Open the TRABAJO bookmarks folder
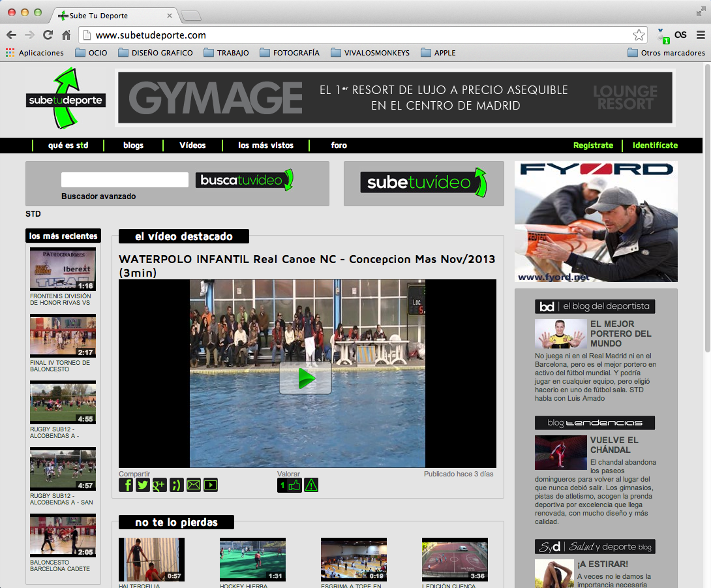This screenshot has width=711, height=588. coord(226,53)
